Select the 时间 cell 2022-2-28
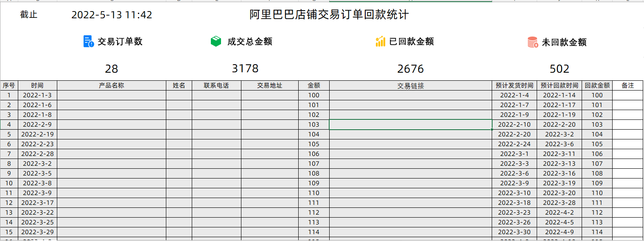Image resolution: width=644 pixels, height=241 pixels. [x=37, y=154]
